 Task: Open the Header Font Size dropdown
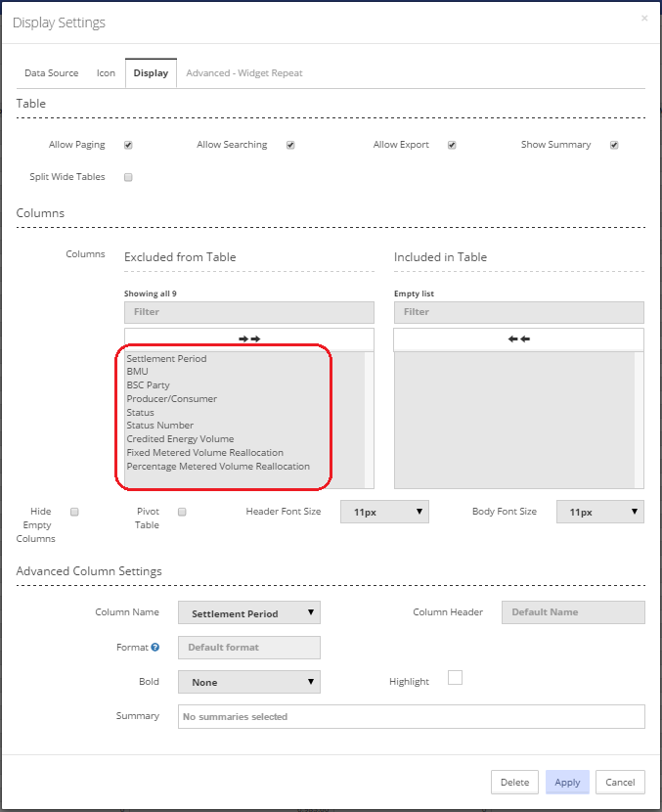384,512
